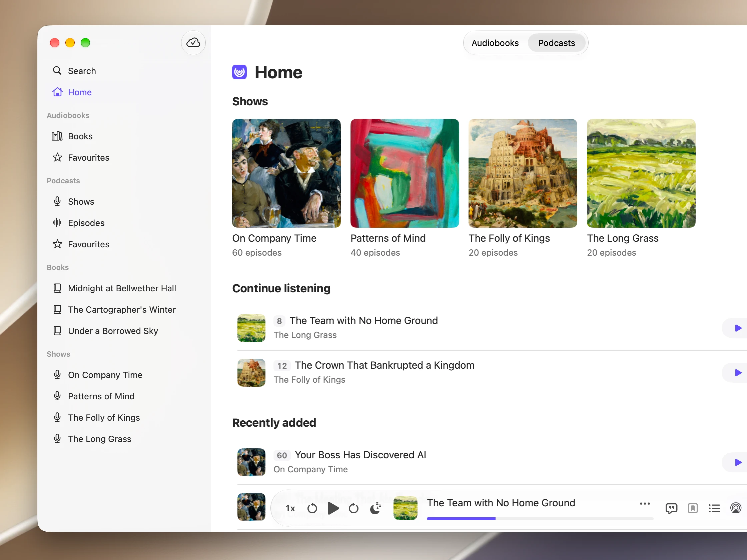Image resolution: width=747 pixels, height=560 pixels.
Task: Click now-playing title The Team with No Home Ground
Action: coord(501,503)
